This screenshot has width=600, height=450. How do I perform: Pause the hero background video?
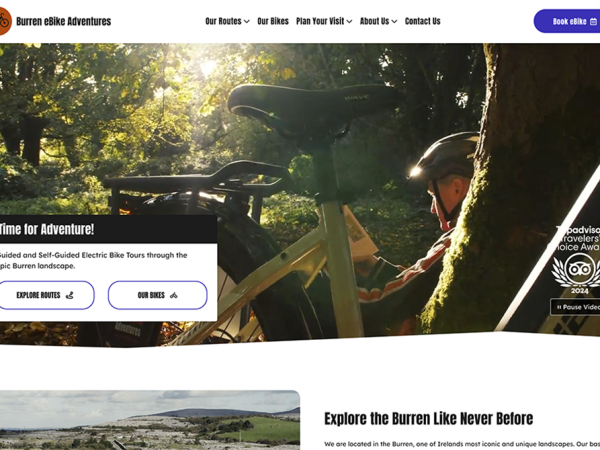coord(575,307)
